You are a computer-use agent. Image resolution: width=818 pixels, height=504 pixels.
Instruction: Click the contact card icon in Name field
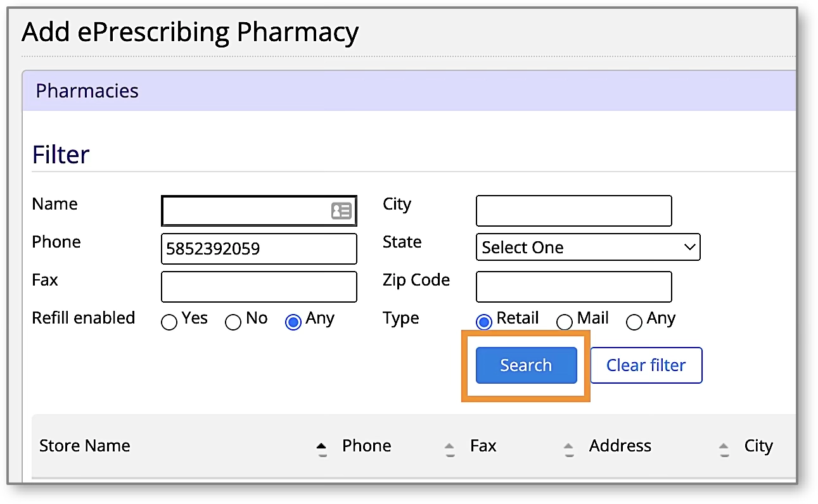(x=341, y=211)
